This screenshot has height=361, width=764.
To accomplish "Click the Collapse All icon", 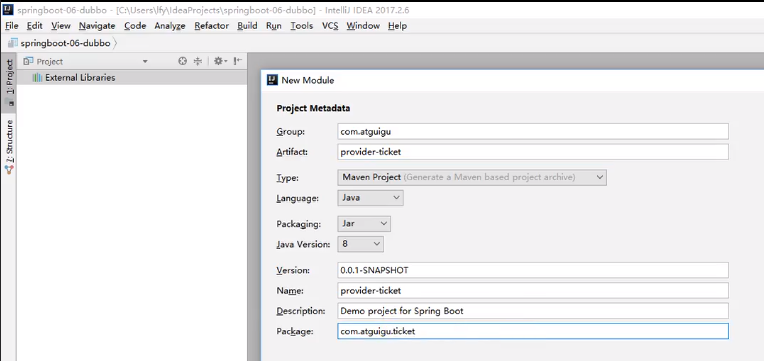I will pyautogui.click(x=197, y=61).
